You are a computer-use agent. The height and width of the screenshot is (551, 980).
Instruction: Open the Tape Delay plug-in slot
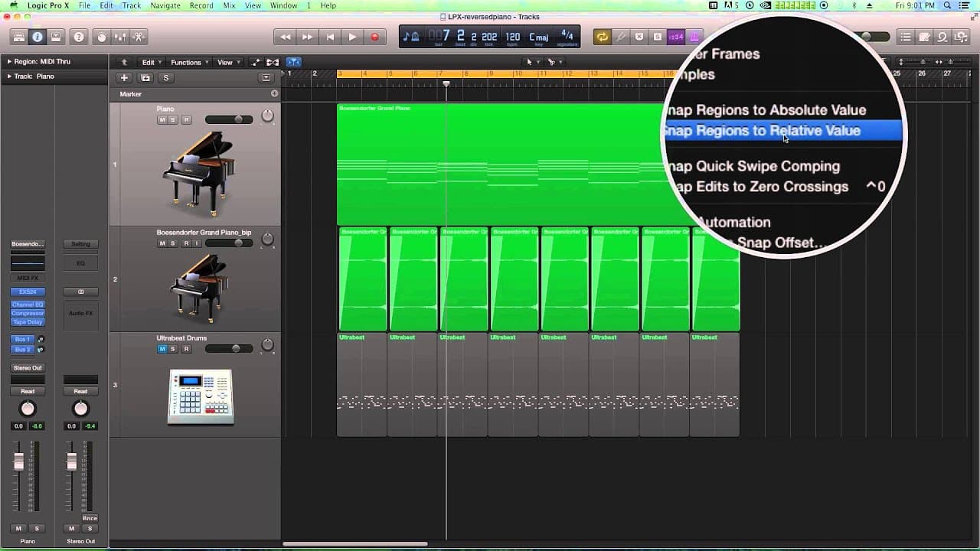(x=28, y=322)
